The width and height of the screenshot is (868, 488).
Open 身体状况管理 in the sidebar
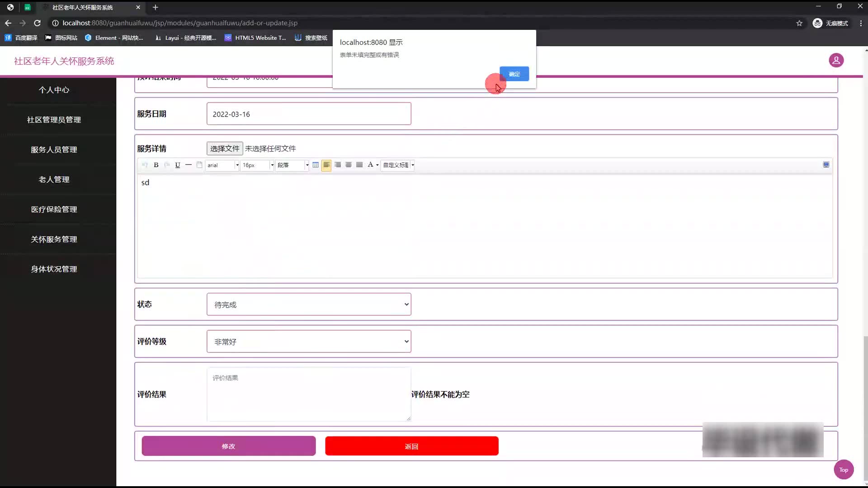coord(54,269)
